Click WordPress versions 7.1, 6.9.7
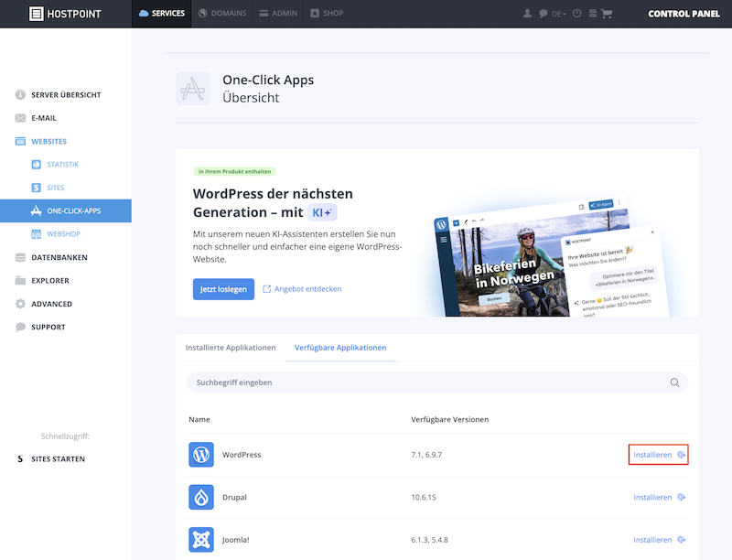This screenshot has height=560, width=732. point(426,455)
